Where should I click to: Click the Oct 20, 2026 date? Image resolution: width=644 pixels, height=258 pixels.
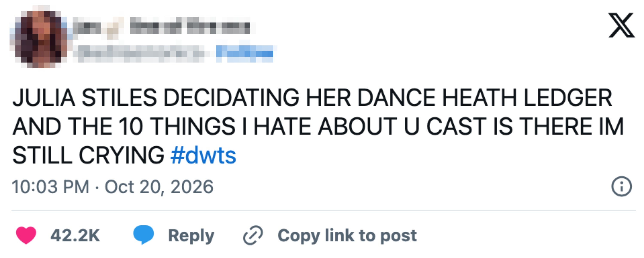click(x=159, y=187)
